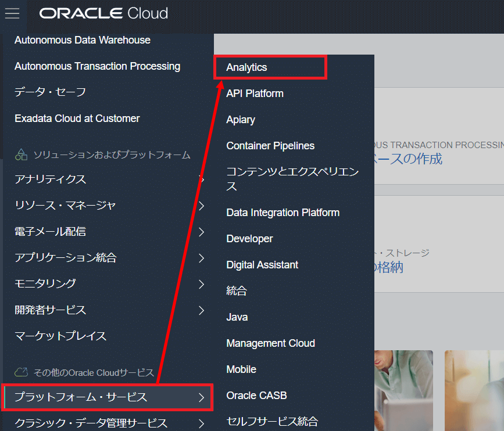Choose Analytics in the submenu
This screenshot has height=431, width=504.
(246, 67)
